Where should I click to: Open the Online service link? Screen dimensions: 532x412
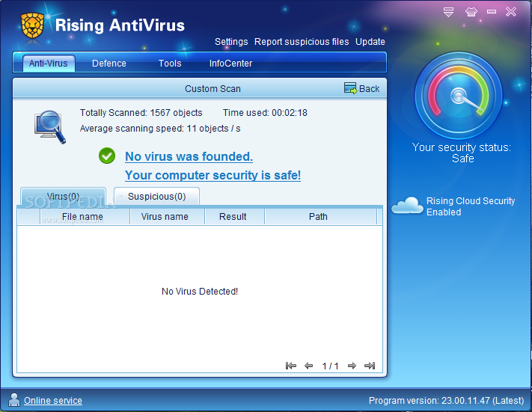53,401
